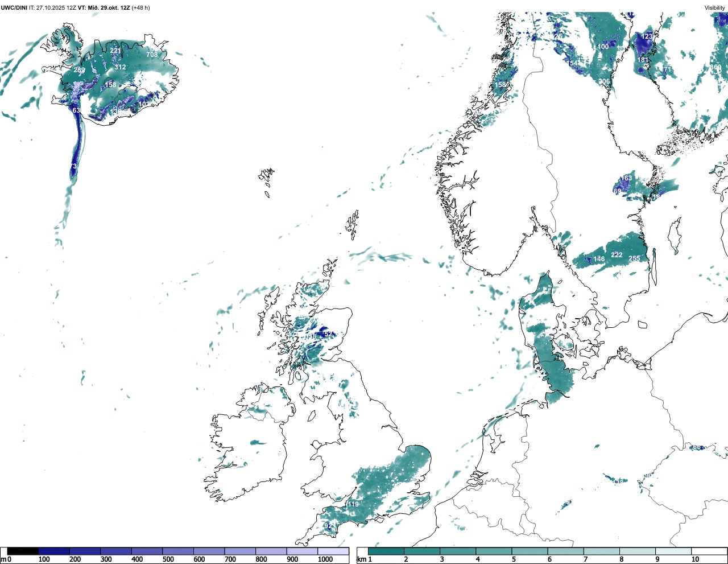Viewport: 728px width, 564px height.
Task: Click the 'IT: 27.10.2025 12Z' initial time
Action: [52, 7]
